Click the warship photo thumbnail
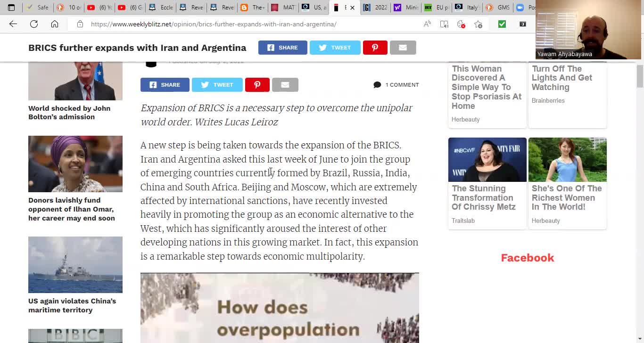The height and width of the screenshot is (343, 644). (x=75, y=265)
